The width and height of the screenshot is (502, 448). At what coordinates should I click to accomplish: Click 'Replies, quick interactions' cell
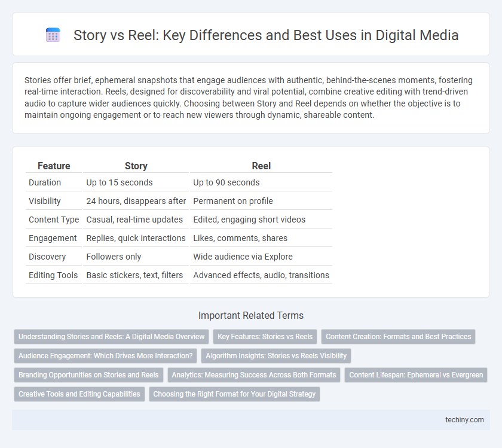[136, 238]
